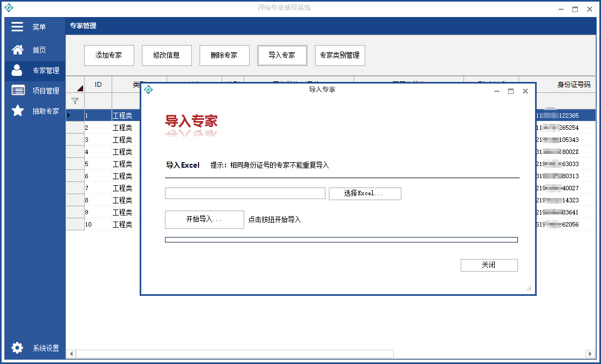Image resolution: width=601 pixels, height=364 pixels.
Task: Click ID number ending 105343
Action: 558,140
